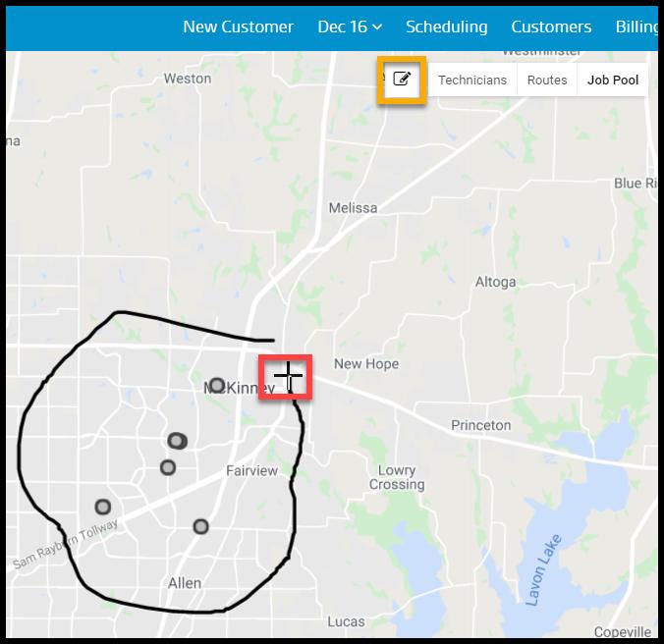Click the job marker west of Fairview

tap(168, 467)
